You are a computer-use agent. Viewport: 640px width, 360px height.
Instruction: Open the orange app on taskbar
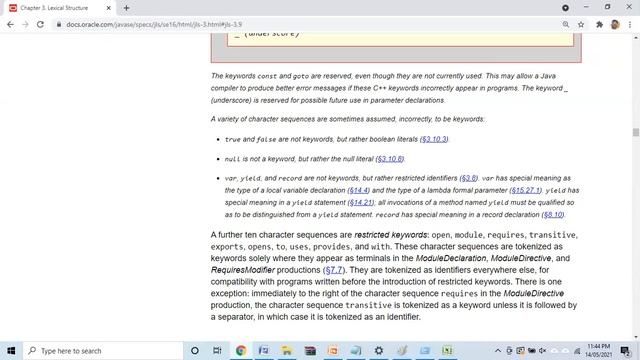pyautogui.click(x=333, y=351)
